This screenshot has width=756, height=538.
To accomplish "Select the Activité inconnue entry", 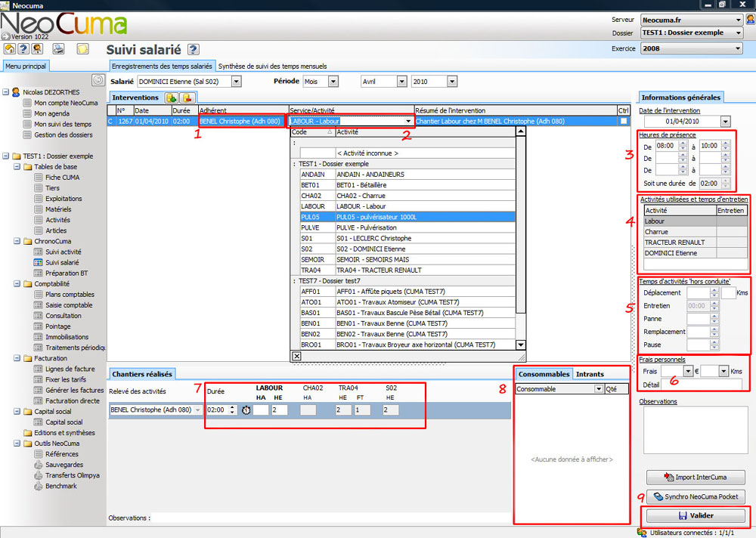I will point(407,153).
